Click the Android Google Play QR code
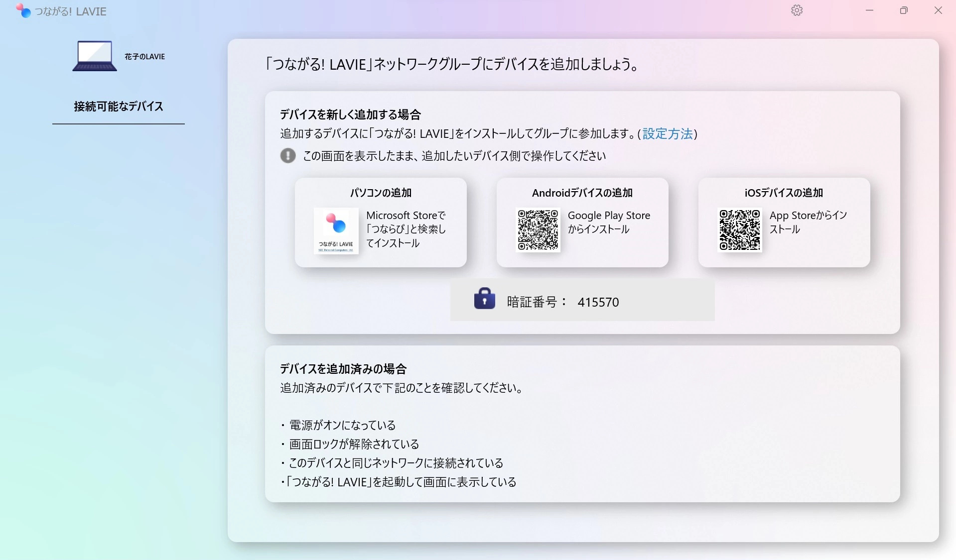The image size is (956, 560). [538, 230]
